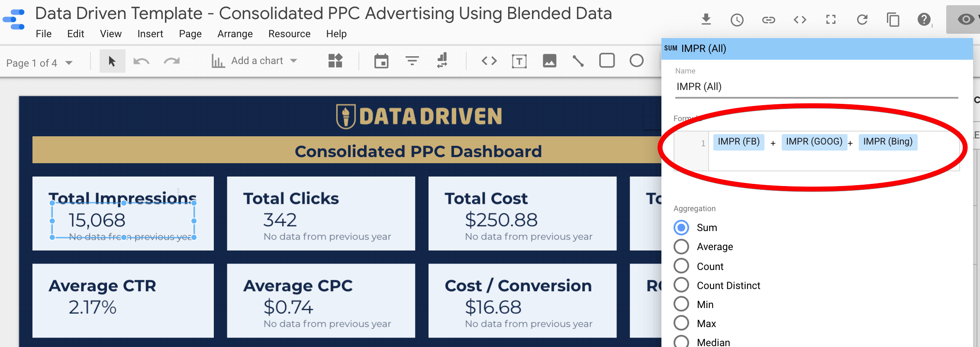Open the Edit menu
This screenshot has height=347, width=980.
[x=76, y=34]
